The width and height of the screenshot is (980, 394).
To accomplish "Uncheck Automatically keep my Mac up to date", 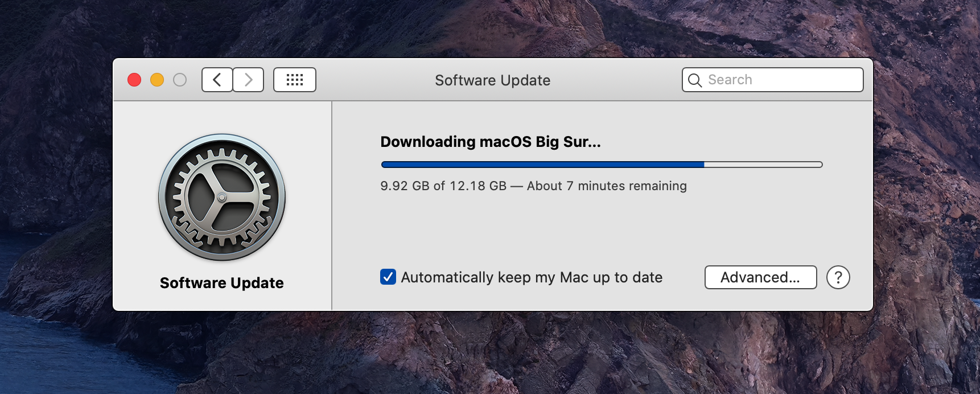I will (x=388, y=277).
